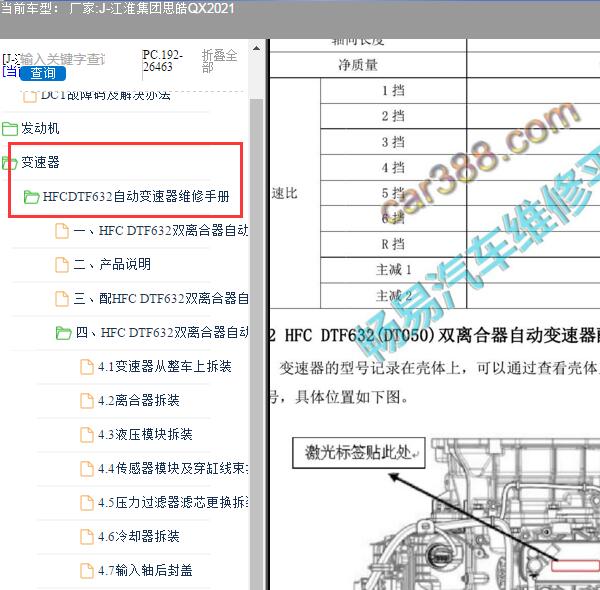Open section 4.3液压模块拆装
Viewport: 600px width, 590px height.
coord(145,435)
